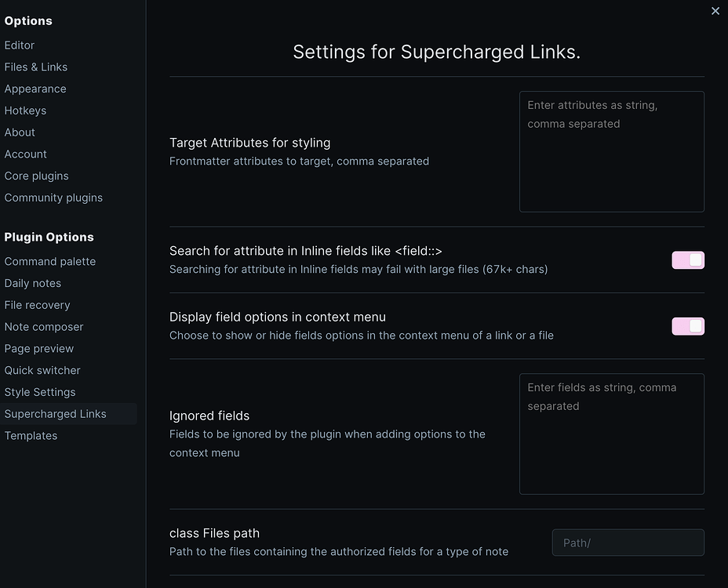728x588 pixels.
Task: Select the About section
Action: pyautogui.click(x=20, y=132)
